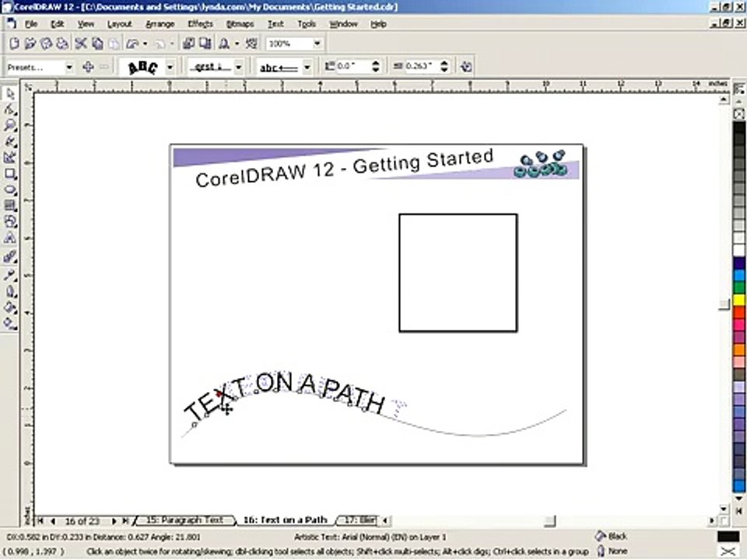Select the Shape tool
Screen dimensions: 747x560
click(10, 110)
